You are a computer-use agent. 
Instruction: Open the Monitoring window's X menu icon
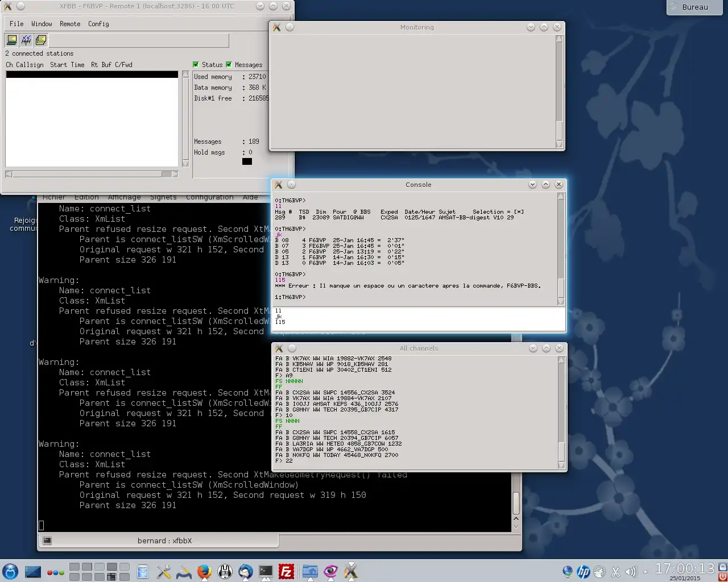277,27
